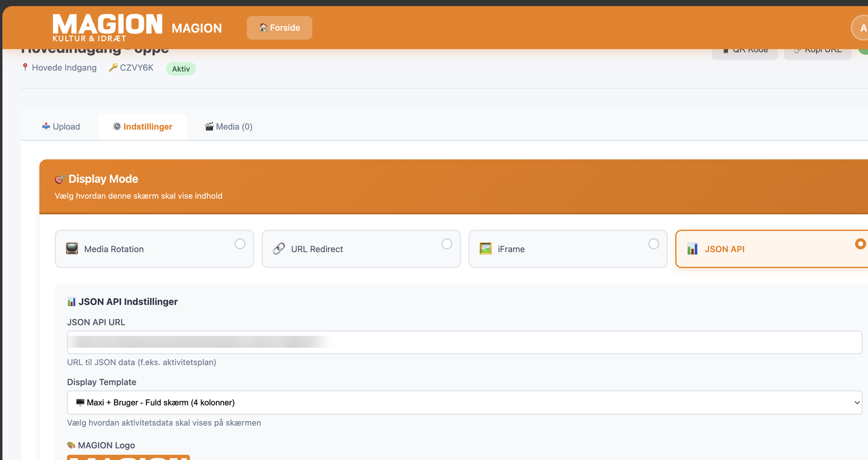This screenshot has height=460, width=868.
Task: Click the QR Kode button
Action: (745, 50)
